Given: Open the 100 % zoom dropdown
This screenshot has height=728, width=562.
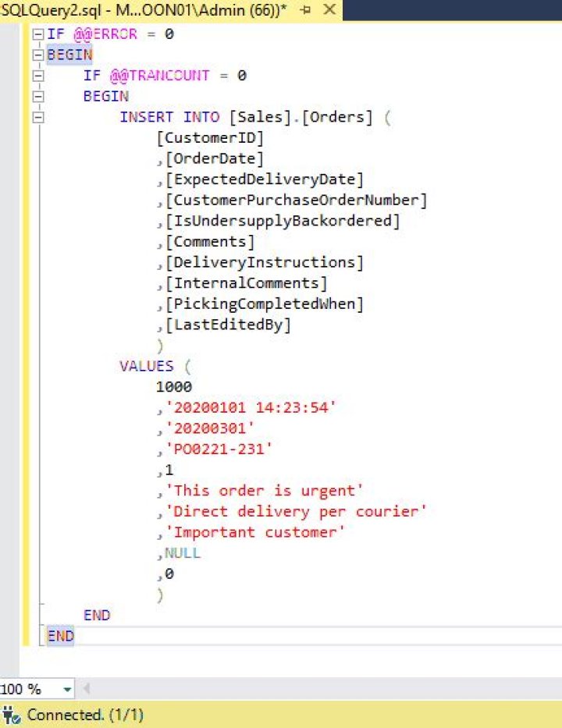Looking at the screenshot, I should (67, 689).
